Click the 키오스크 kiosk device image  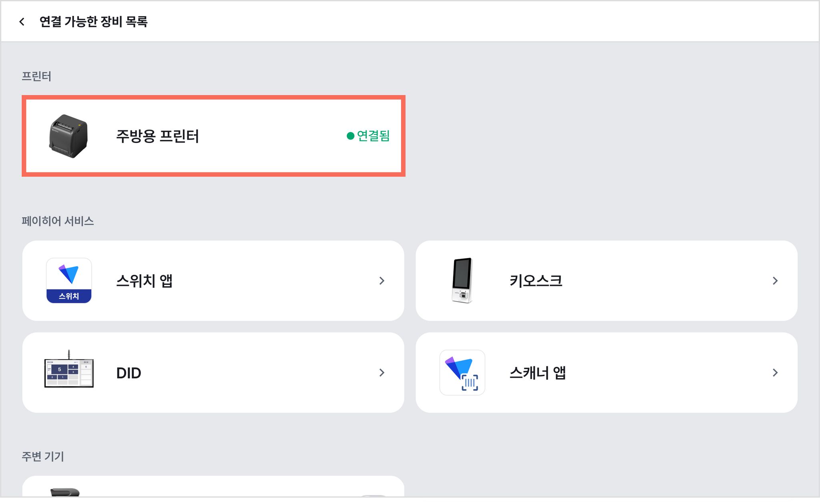coord(462,280)
